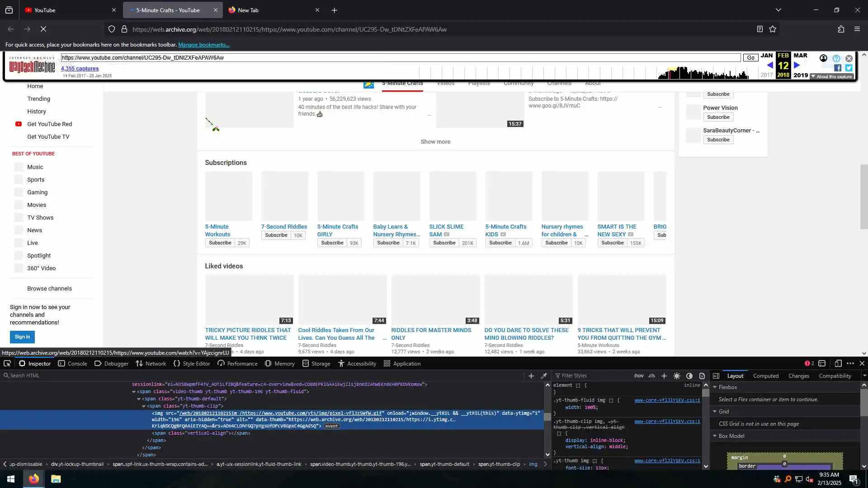
Task: Open Responsive Design Mode icon
Action: (x=838, y=364)
